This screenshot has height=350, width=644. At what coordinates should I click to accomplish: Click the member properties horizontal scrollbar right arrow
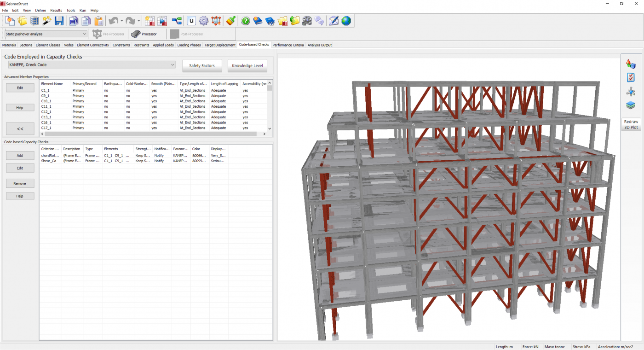pos(264,134)
